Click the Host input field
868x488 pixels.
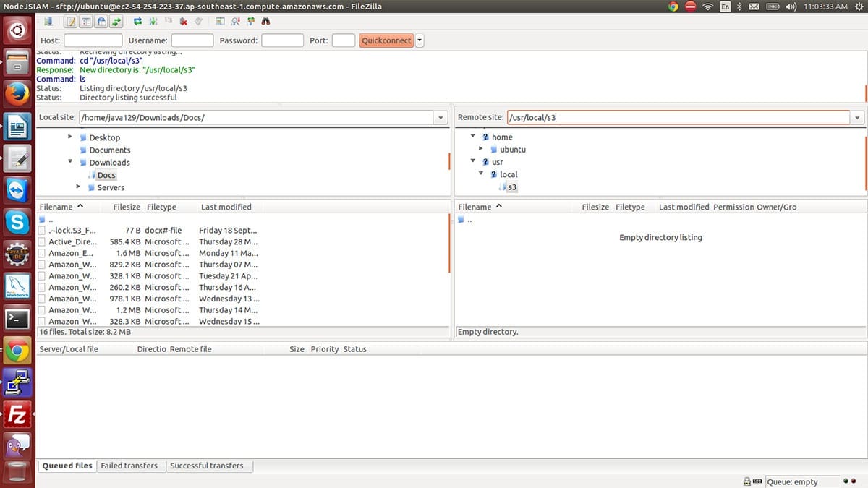[93, 41]
